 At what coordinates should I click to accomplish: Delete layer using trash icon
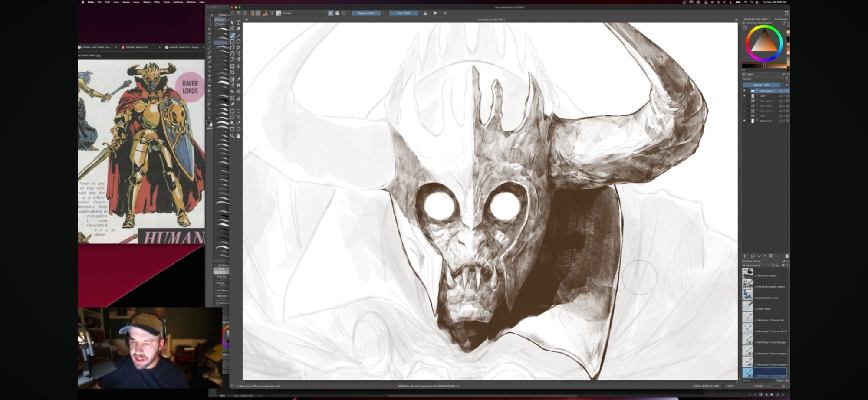point(786,256)
